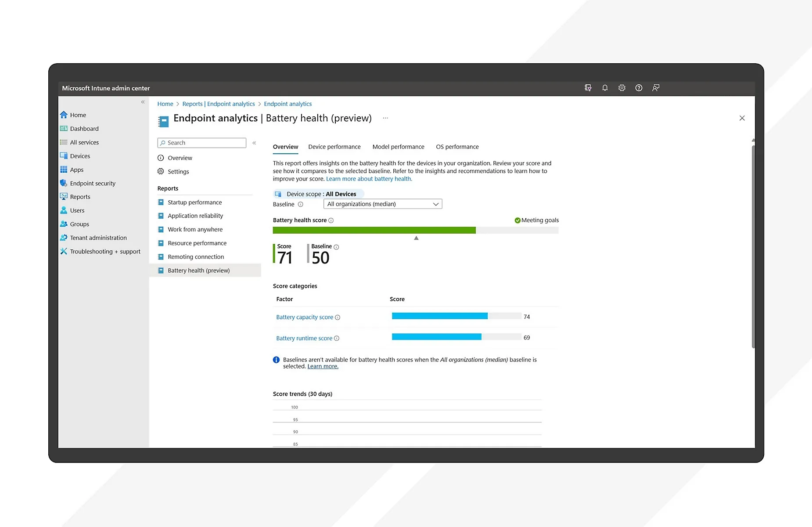Open the Battery runtime score link
Screen dimensions: 812x527
coord(304,339)
